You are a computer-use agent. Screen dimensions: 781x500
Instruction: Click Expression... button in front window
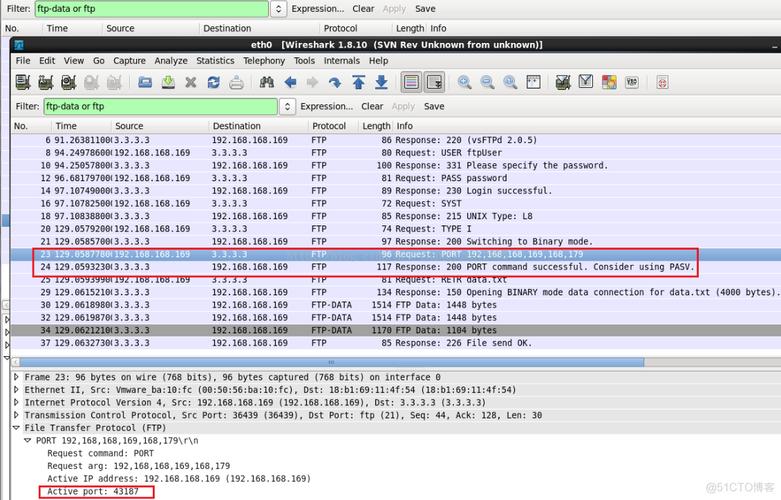click(x=327, y=107)
